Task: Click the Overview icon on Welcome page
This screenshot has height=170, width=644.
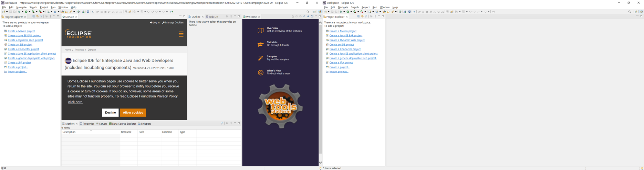Action: pos(261,30)
